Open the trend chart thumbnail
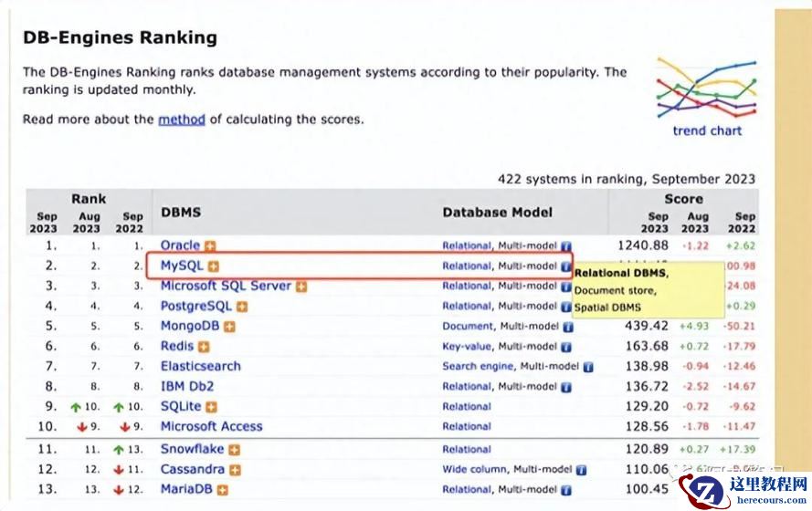 coord(707,88)
